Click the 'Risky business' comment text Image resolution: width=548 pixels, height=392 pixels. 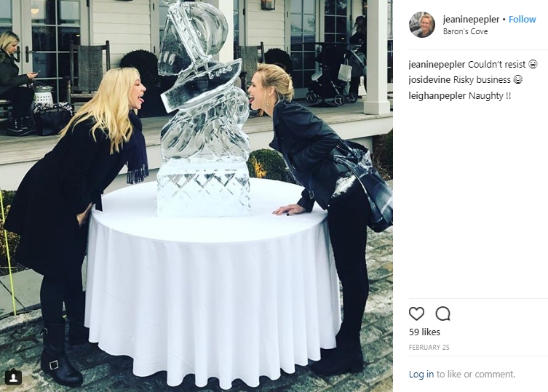coord(482,80)
